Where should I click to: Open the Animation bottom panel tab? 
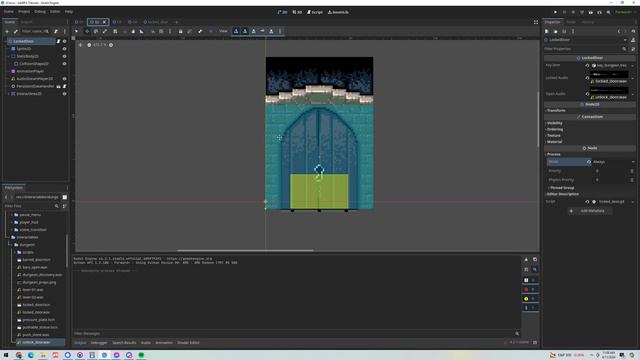click(x=164, y=343)
